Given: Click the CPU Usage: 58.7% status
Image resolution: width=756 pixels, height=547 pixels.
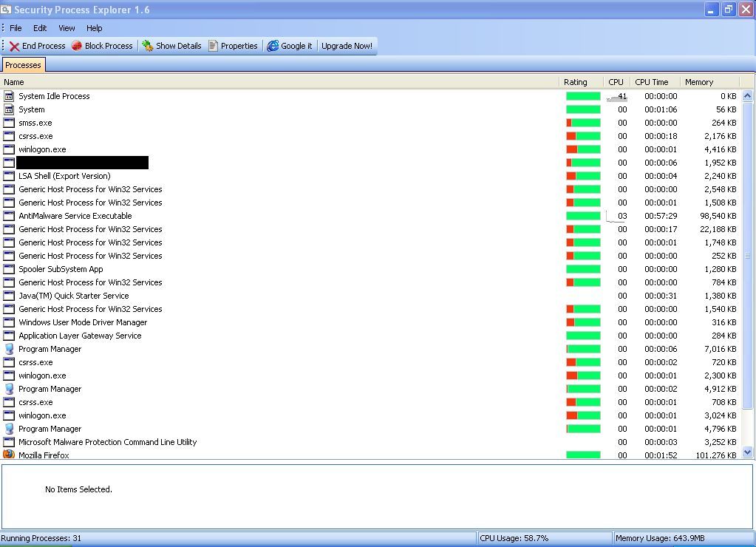Looking at the screenshot, I should (x=514, y=538).
